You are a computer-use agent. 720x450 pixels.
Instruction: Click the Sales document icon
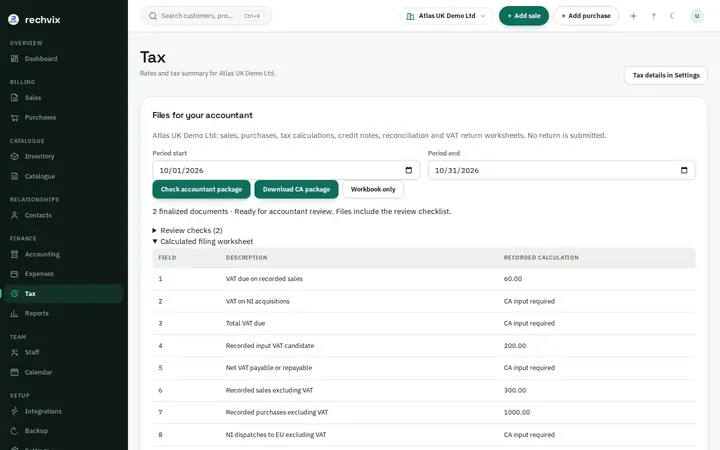[x=15, y=98]
